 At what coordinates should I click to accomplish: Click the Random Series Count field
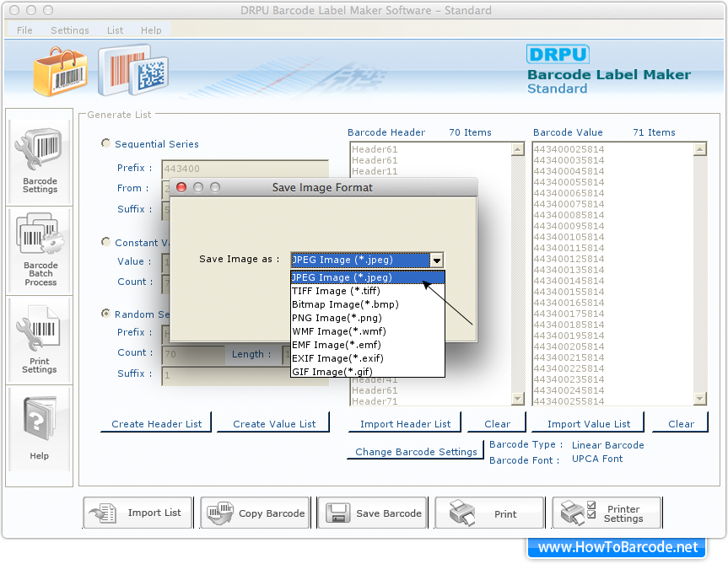(192, 354)
